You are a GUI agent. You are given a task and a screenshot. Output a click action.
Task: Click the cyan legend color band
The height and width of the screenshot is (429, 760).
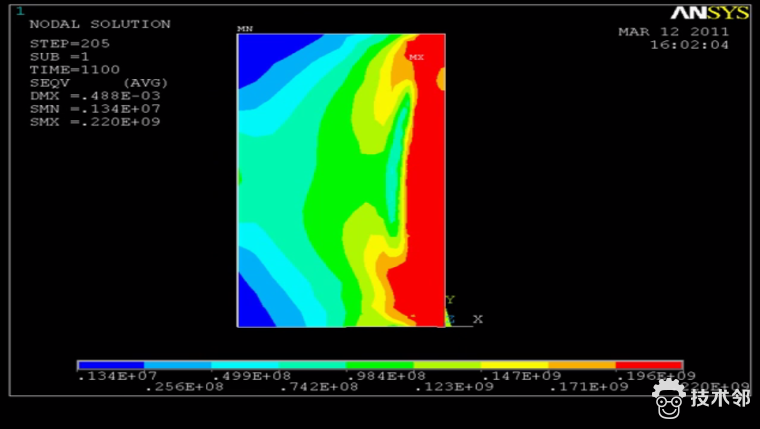(x=245, y=366)
